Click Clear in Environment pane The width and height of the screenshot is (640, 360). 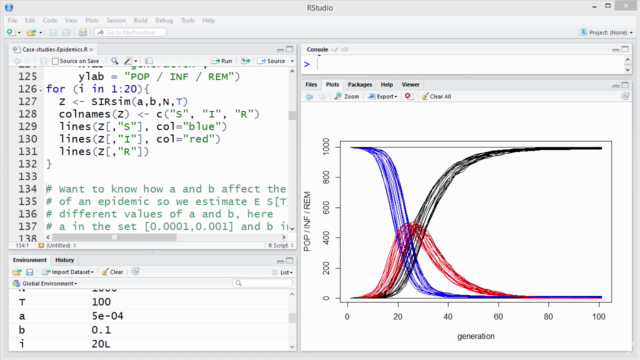click(112, 272)
